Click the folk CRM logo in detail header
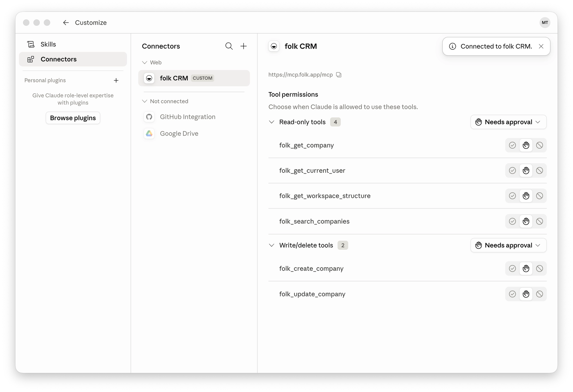The image size is (573, 392). [274, 46]
